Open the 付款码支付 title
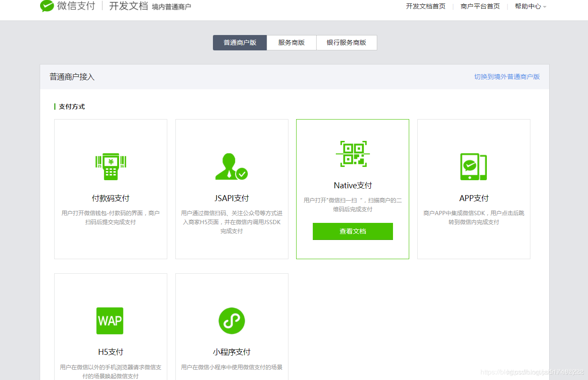Image resolution: width=588 pixels, height=380 pixels. point(111,198)
